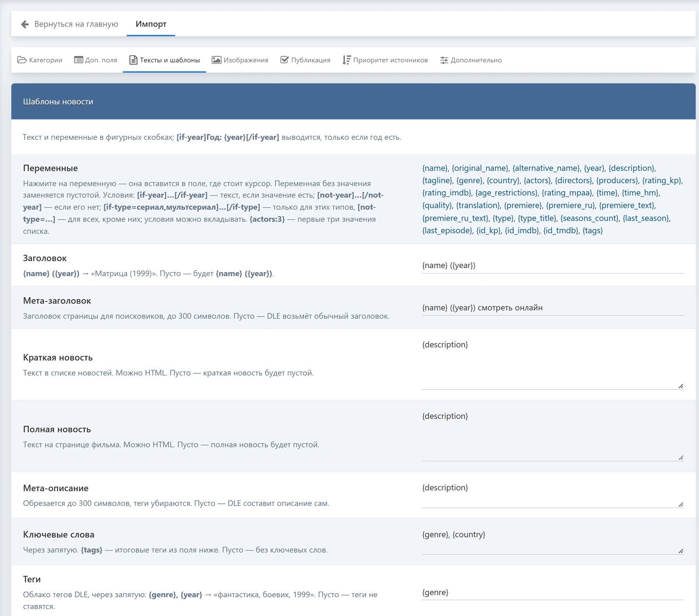Insert the {original_name} variable
This screenshot has width=699, height=616.
(480, 168)
